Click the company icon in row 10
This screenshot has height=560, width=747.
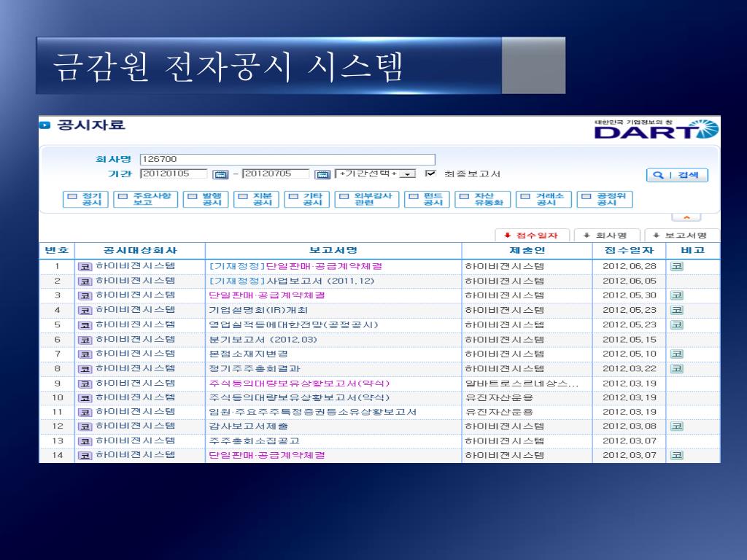[85, 399]
